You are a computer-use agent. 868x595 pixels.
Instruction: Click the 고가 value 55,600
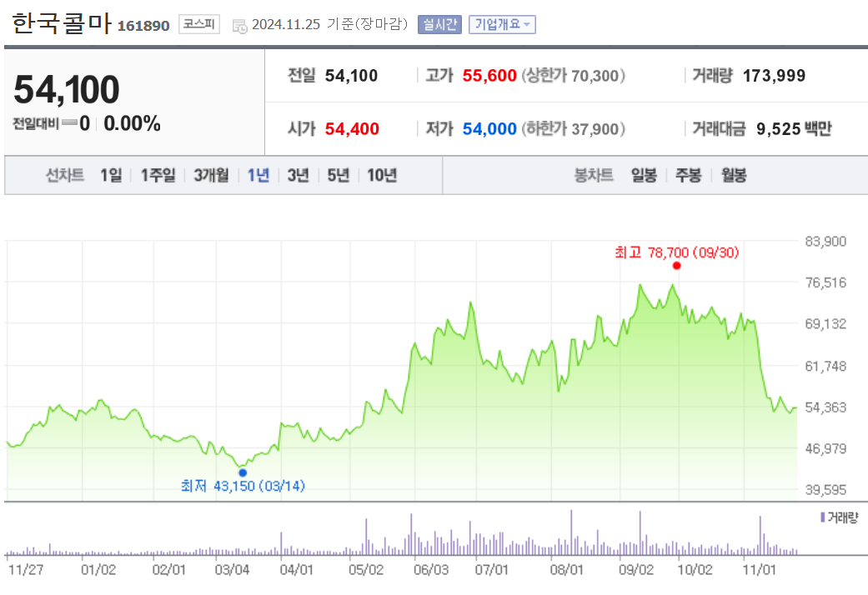click(489, 76)
